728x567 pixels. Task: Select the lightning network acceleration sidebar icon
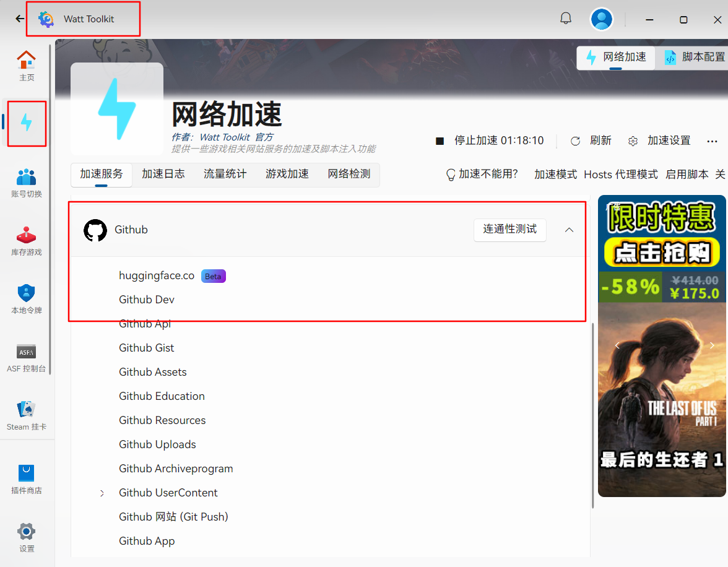(27, 123)
